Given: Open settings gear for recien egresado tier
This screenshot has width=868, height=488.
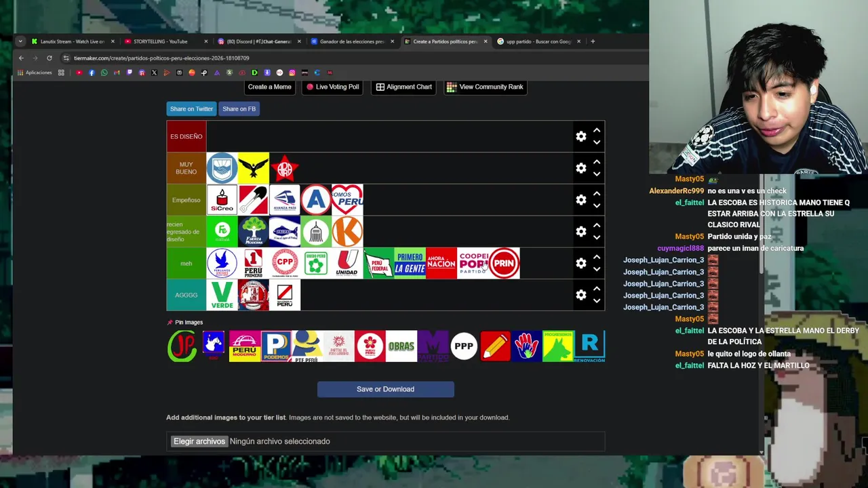Looking at the screenshot, I should [x=581, y=231].
